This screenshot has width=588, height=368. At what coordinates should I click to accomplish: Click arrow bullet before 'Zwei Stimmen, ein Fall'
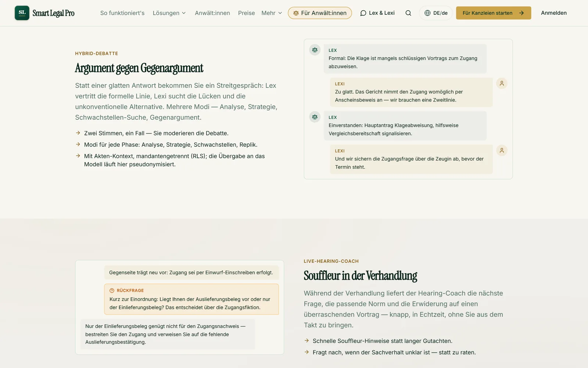coord(78,133)
